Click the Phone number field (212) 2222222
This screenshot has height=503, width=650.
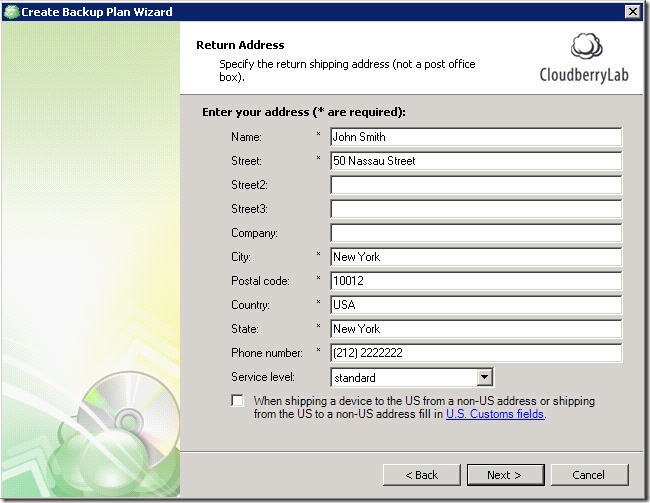pyautogui.click(x=476, y=353)
